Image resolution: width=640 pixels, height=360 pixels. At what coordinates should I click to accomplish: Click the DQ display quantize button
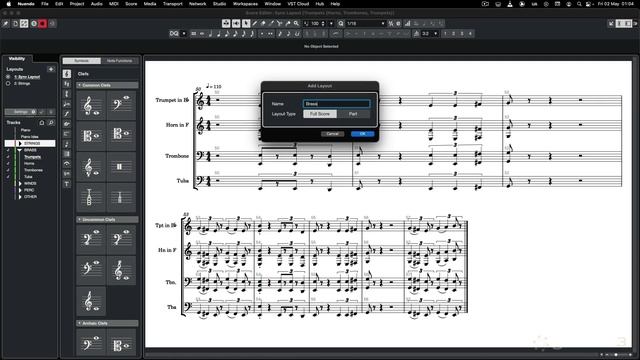click(x=174, y=33)
